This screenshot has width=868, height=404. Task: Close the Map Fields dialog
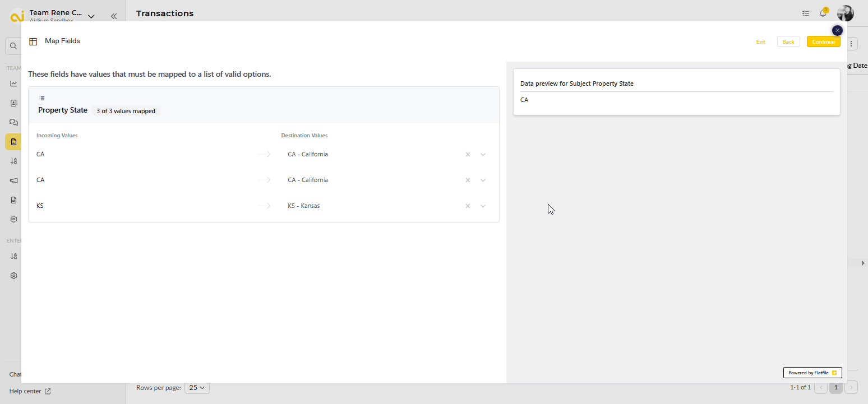837,30
